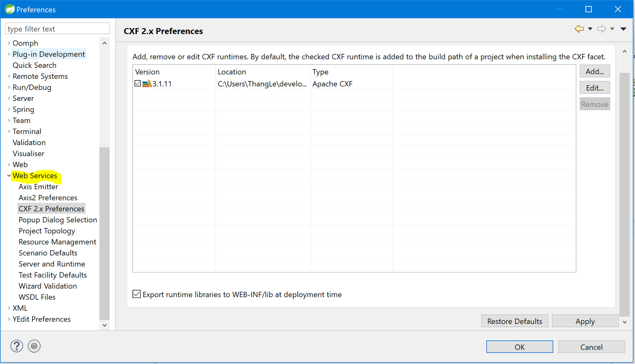
Task: Uncheck the 3.1.11 runtime checkbox
Action: [137, 83]
